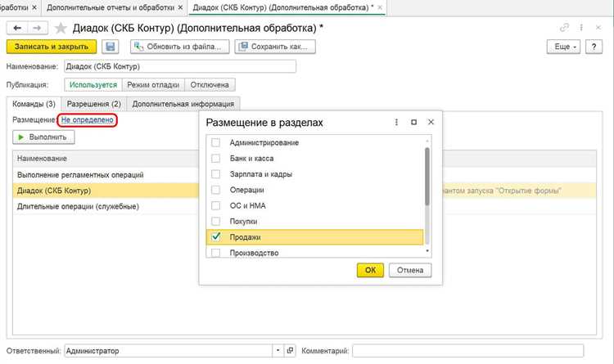Screen dimensions: 614x364
Task: Click the Комментарий input field
Action: tap(468, 351)
